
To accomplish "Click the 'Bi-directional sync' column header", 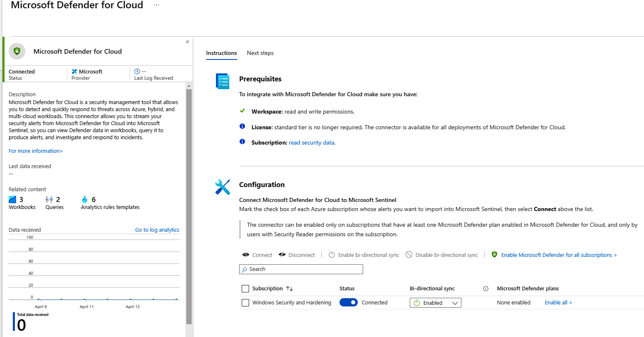I will point(432,288).
